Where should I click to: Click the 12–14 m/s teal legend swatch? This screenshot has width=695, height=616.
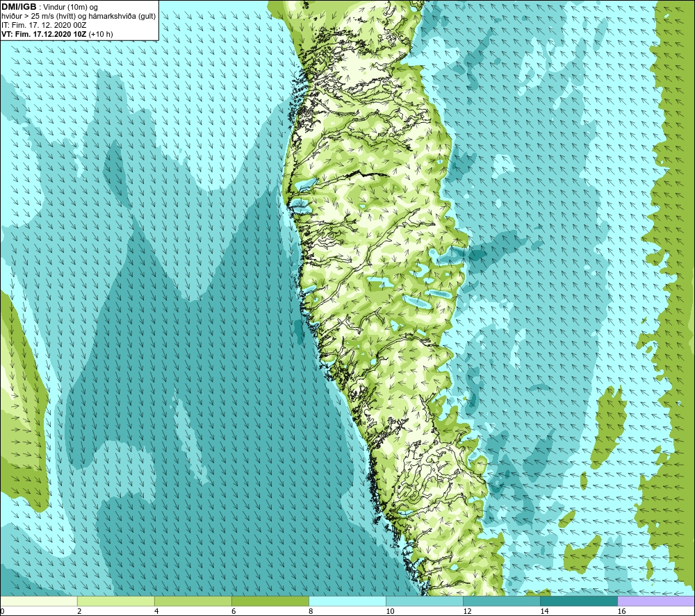pyautogui.click(x=502, y=601)
